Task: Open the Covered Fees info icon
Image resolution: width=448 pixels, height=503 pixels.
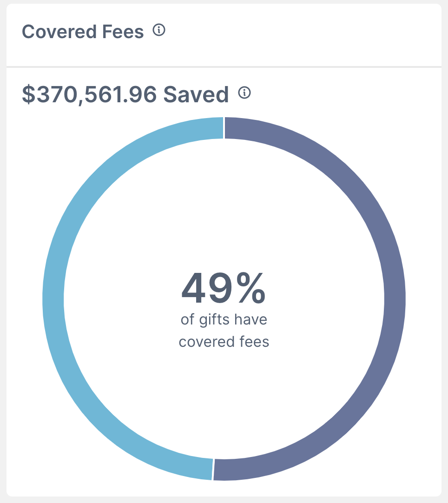Action: (x=159, y=30)
